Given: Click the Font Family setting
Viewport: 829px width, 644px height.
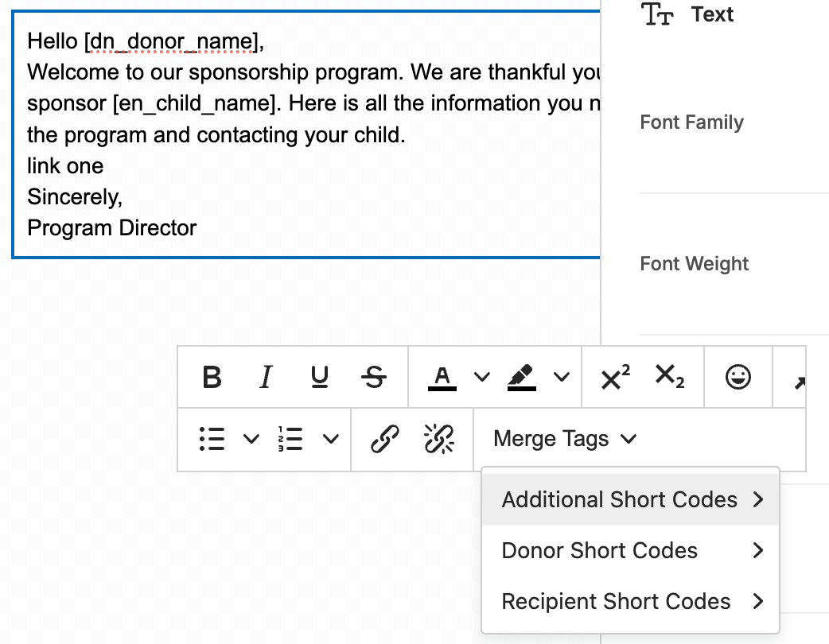Looking at the screenshot, I should 691,122.
